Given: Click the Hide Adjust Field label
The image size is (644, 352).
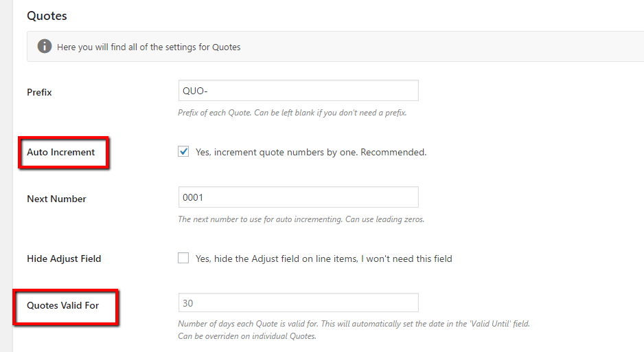Looking at the screenshot, I should [64, 258].
